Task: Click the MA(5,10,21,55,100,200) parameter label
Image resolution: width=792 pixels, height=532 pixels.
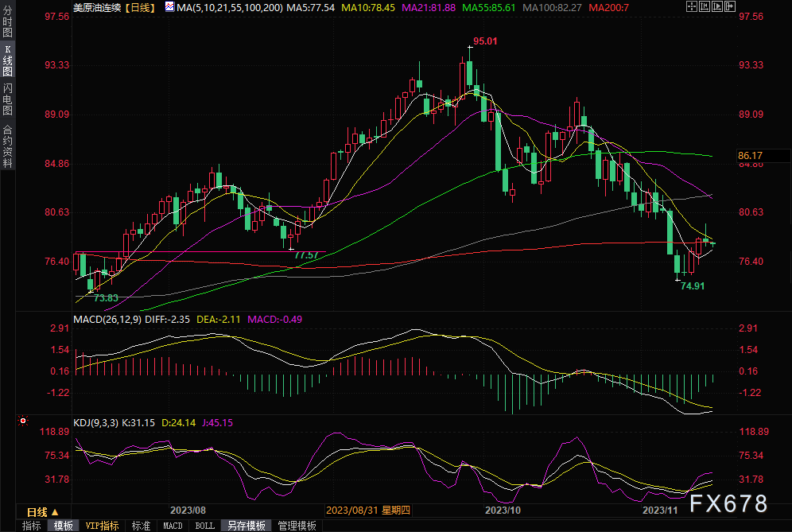Action: (230, 8)
